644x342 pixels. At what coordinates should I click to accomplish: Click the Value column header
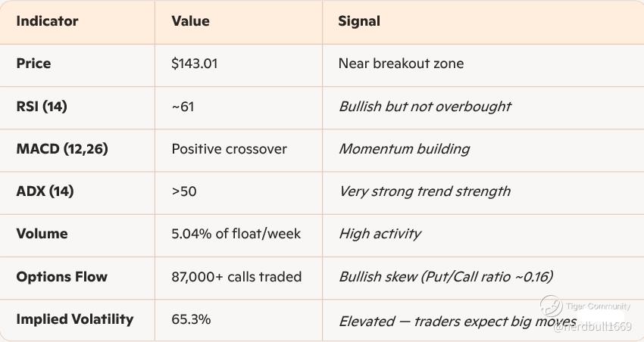tap(191, 21)
